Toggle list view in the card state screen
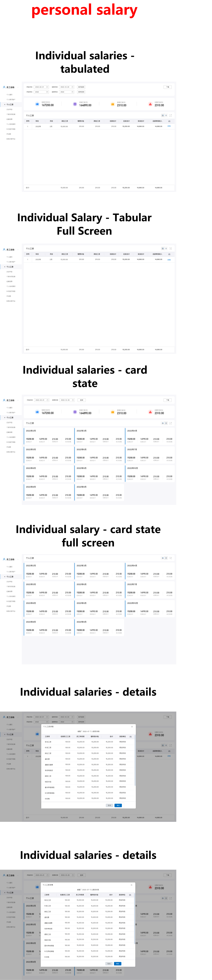The height and width of the screenshot is (980, 212). coord(166,423)
